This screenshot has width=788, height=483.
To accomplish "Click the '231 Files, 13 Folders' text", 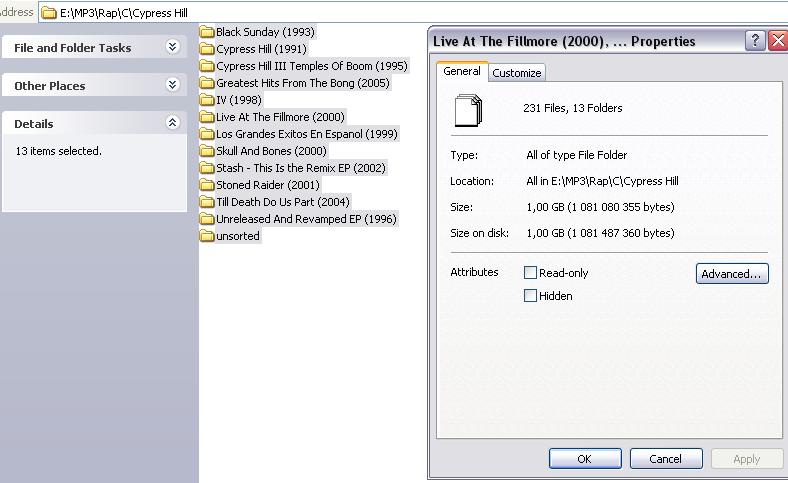I will coord(573,108).
